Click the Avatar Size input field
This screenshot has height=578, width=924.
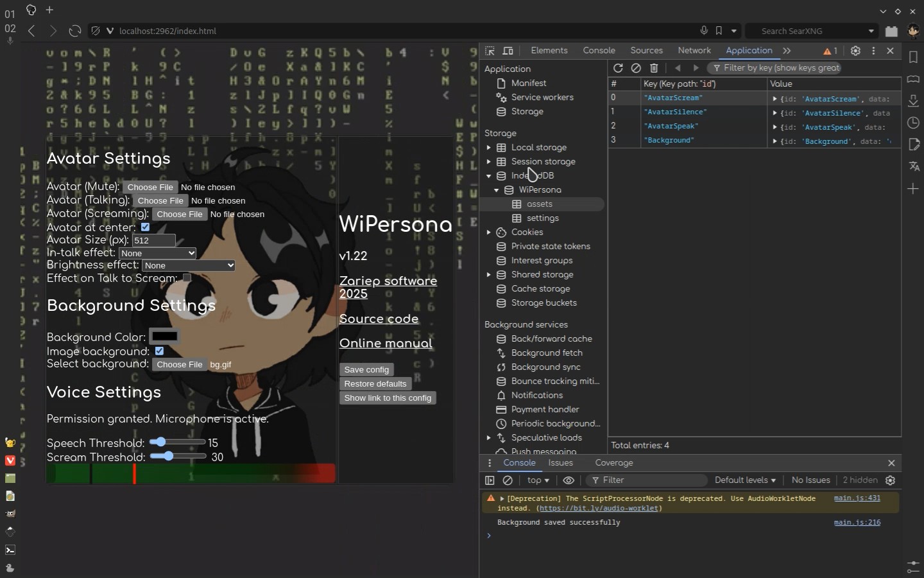pyautogui.click(x=154, y=240)
